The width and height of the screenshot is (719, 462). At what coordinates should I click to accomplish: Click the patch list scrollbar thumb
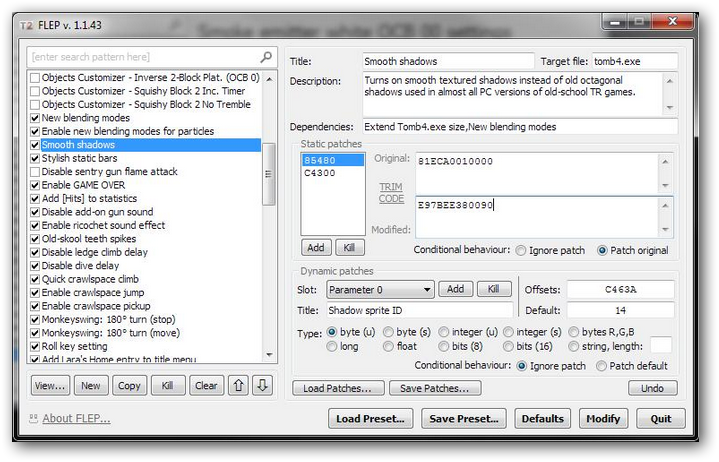click(268, 174)
